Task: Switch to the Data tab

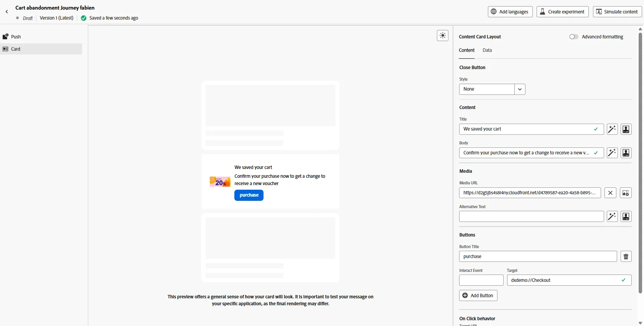Action: [487, 50]
